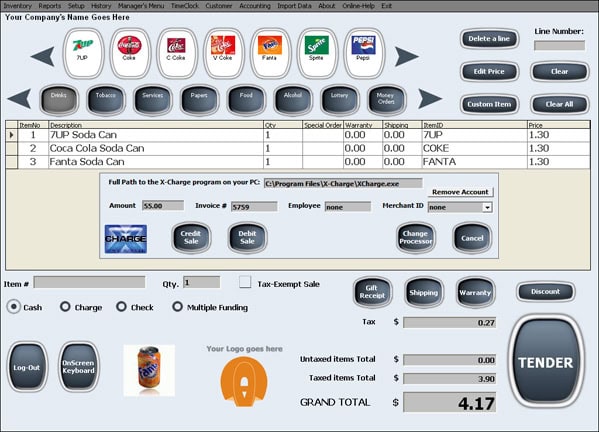Open the Lottery category
Image resolution: width=599 pixels, height=432 pixels.
[x=340, y=100]
